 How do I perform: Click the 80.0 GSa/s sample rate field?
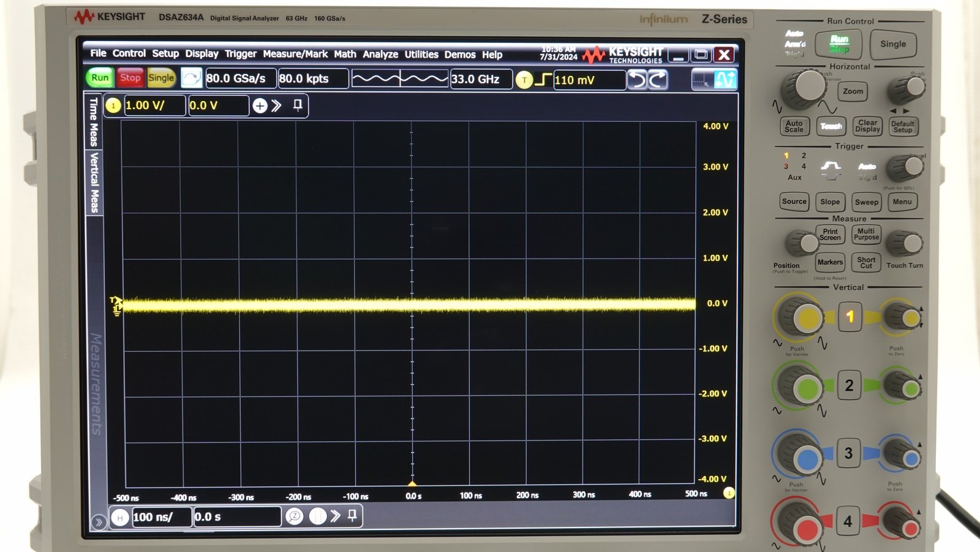point(240,78)
